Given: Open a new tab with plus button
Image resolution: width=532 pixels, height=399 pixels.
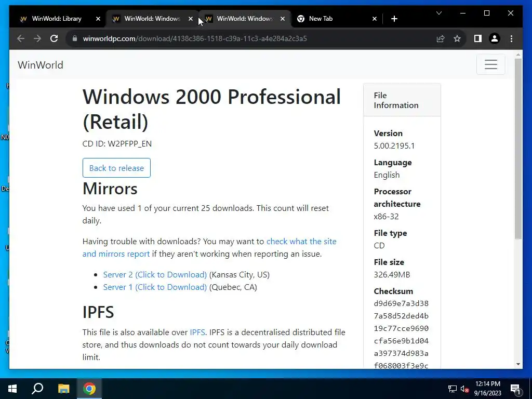Looking at the screenshot, I should 394,19.
